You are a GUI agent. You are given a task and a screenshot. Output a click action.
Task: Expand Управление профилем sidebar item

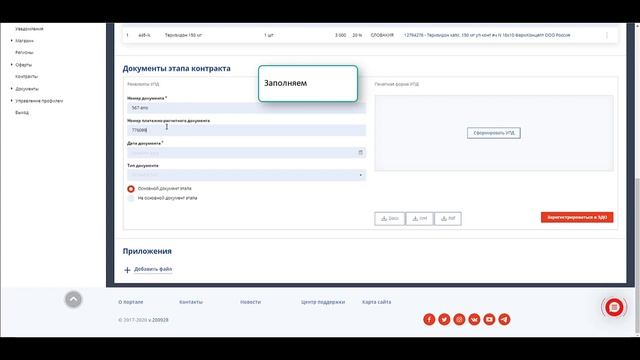click(x=12, y=100)
